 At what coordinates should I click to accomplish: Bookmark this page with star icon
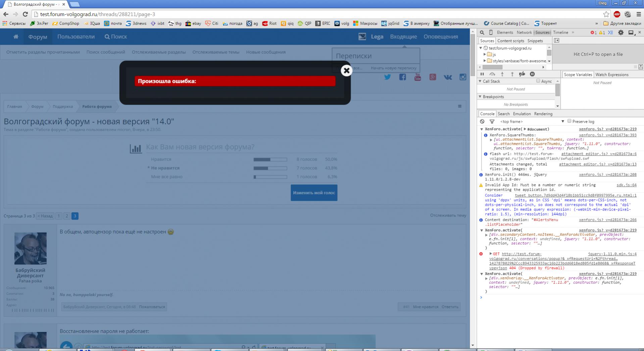point(606,14)
